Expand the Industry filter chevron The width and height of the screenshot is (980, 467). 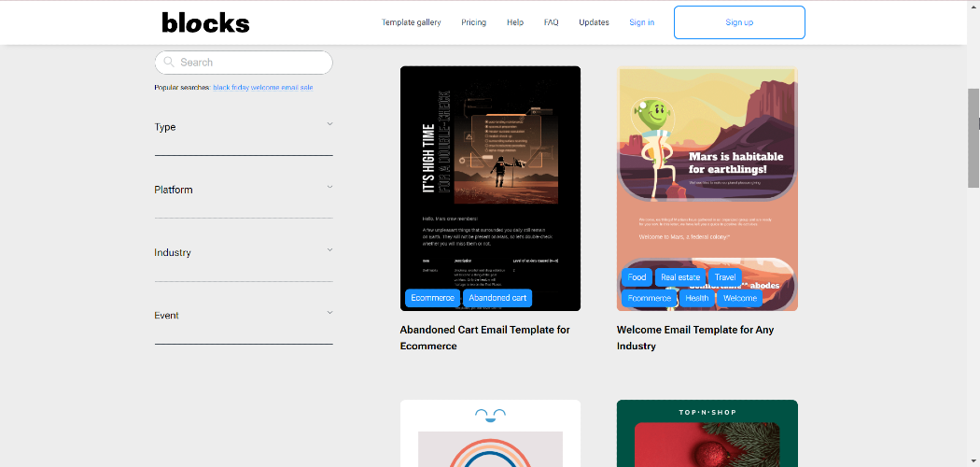pos(330,249)
